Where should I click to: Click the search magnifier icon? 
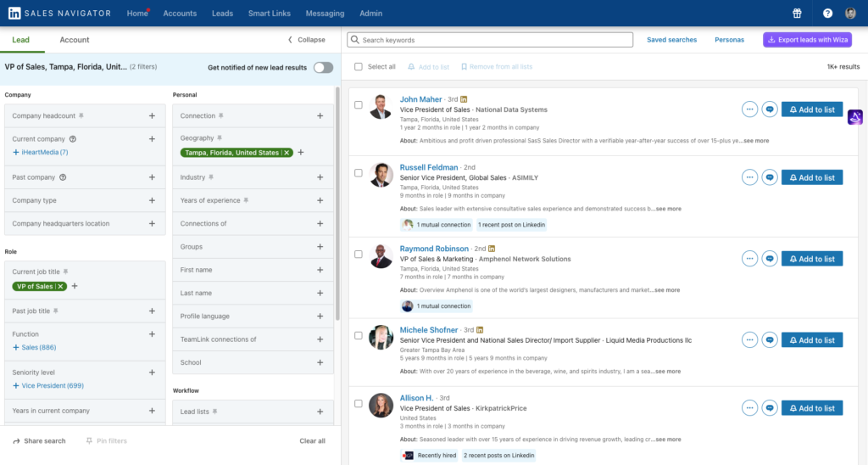(x=355, y=40)
